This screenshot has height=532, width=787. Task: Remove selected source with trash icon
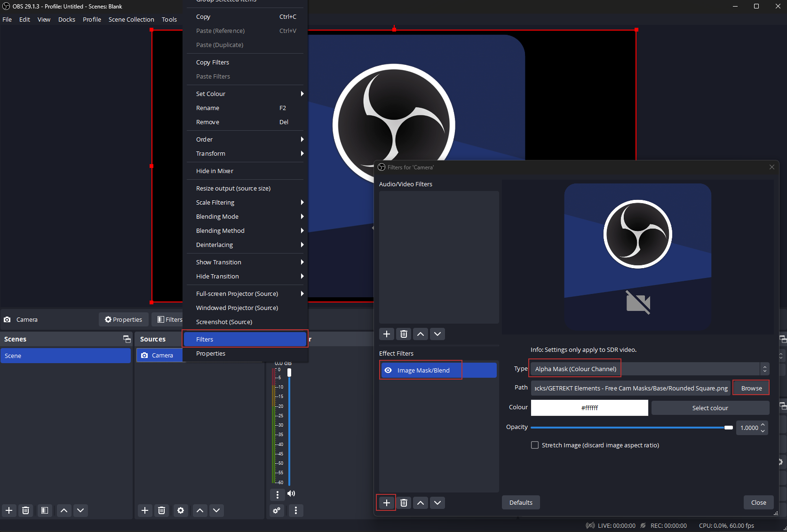point(162,510)
